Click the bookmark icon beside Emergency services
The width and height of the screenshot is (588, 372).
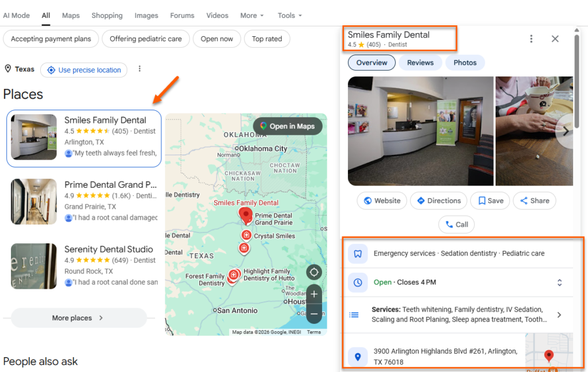pyautogui.click(x=357, y=254)
